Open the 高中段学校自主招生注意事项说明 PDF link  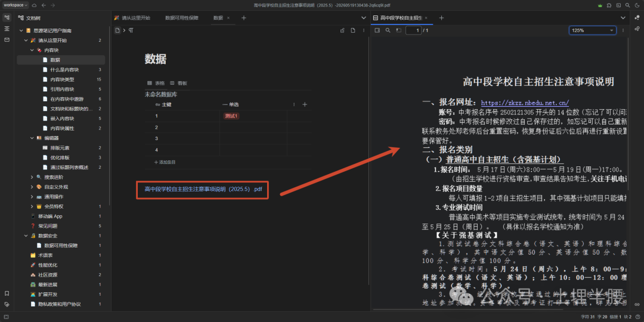[x=203, y=190]
